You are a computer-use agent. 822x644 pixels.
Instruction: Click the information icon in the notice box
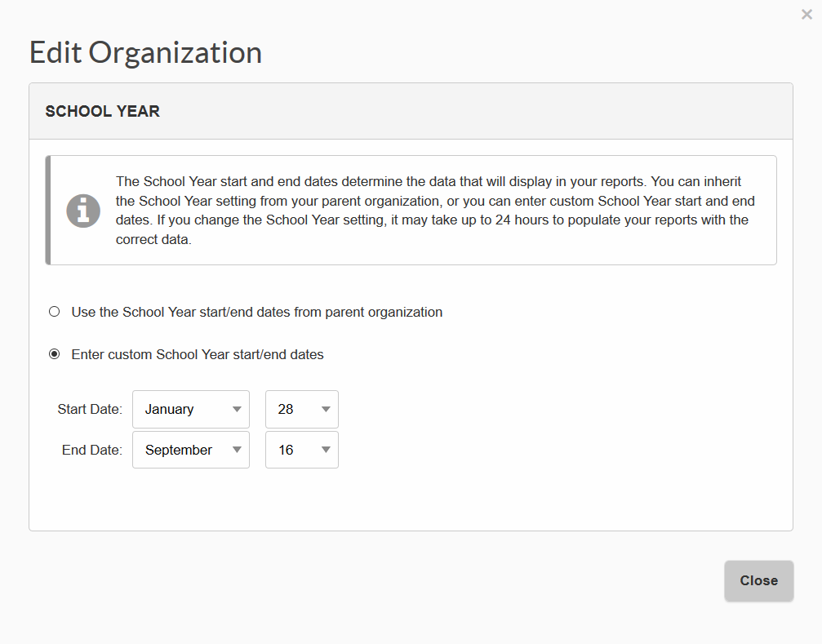coord(83,210)
